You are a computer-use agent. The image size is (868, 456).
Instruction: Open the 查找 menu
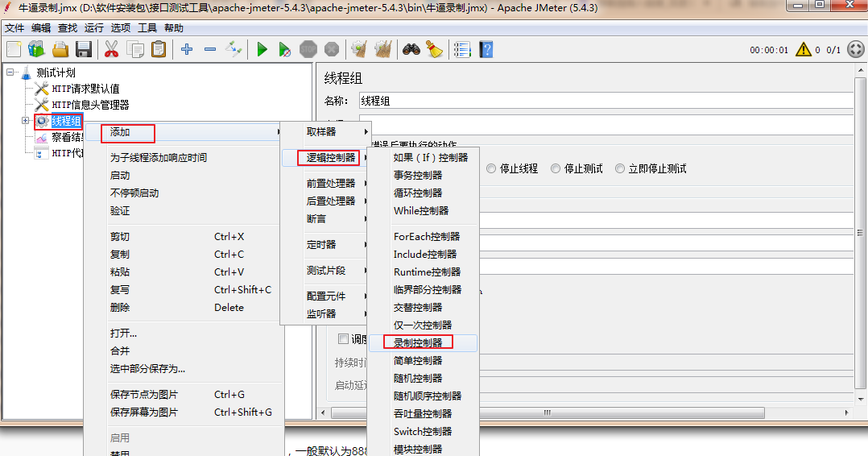click(x=68, y=27)
